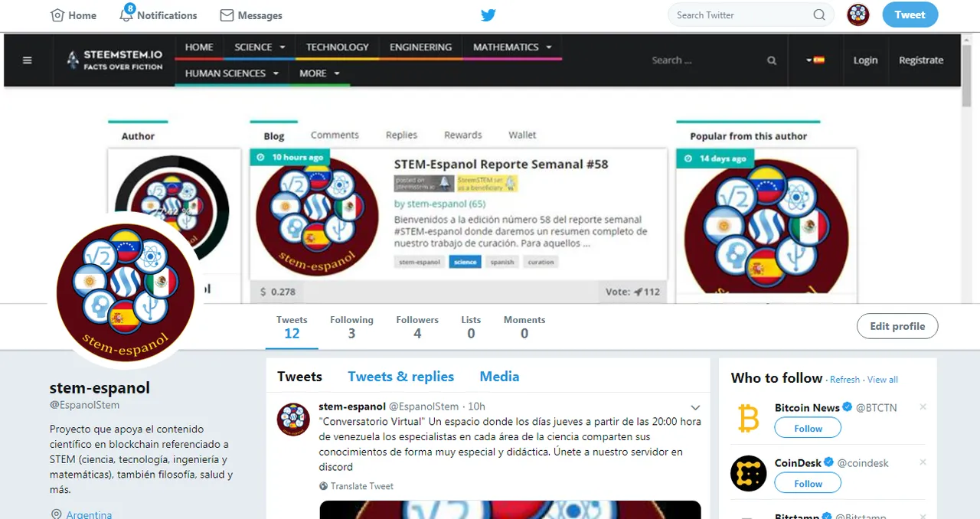Click the large stem-espanol profile picture

point(125,291)
